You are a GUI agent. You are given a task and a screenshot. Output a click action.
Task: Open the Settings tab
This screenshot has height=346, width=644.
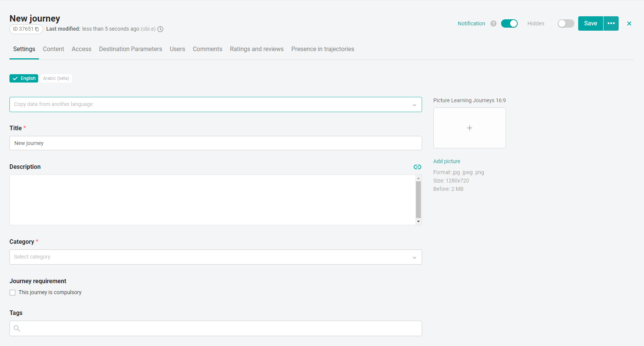pyautogui.click(x=24, y=49)
